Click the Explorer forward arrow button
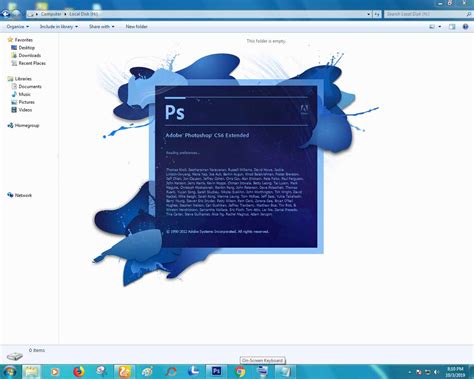 [x=16, y=14]
